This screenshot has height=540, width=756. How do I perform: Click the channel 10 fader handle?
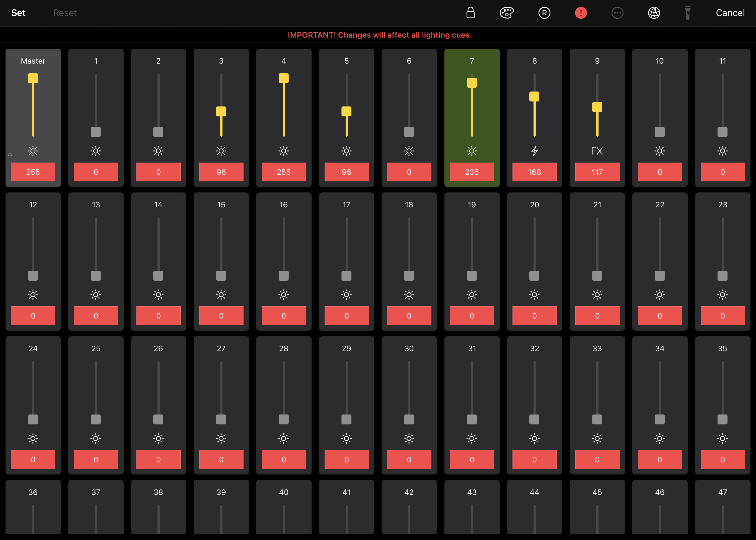click(x=659, y=132)
